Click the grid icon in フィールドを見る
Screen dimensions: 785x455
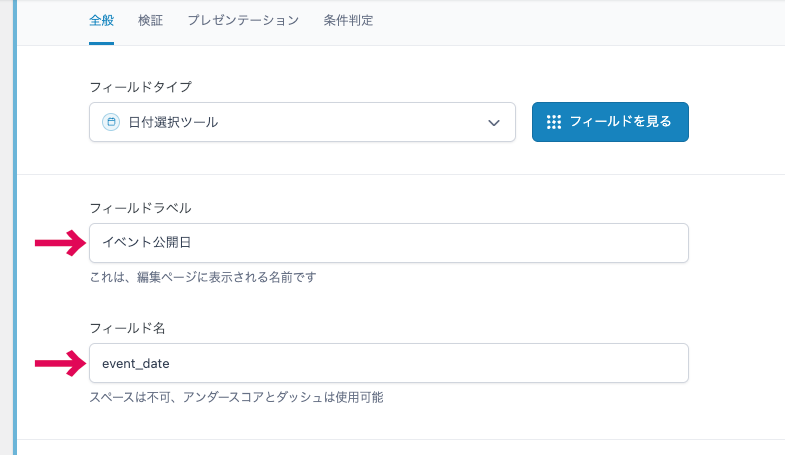[554, 122]
